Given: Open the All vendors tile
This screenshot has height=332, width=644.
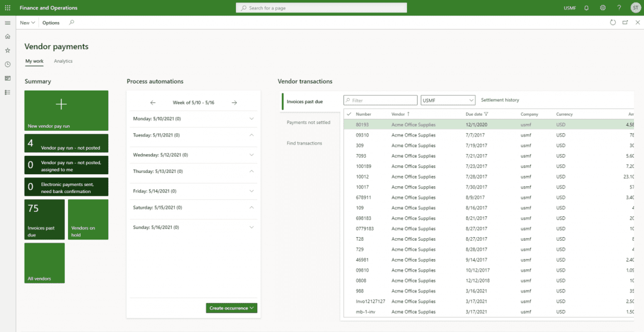Looking at the screenshot, I should [45, 263].
